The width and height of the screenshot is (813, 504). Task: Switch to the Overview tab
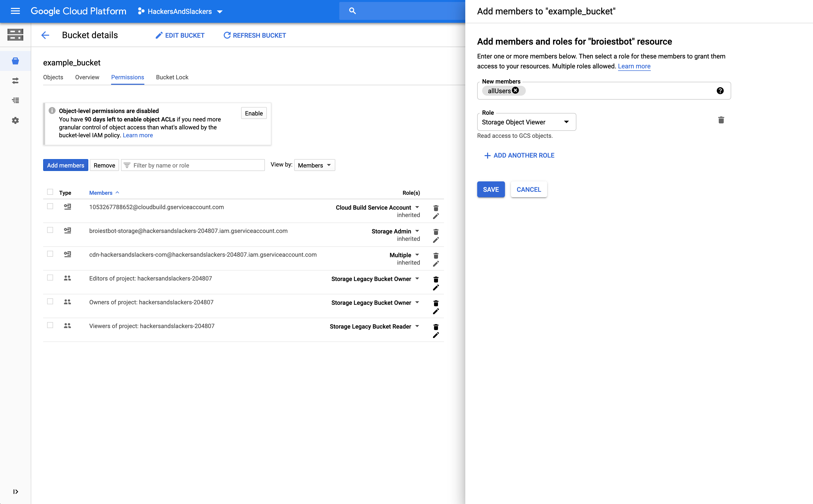point(87,77)
